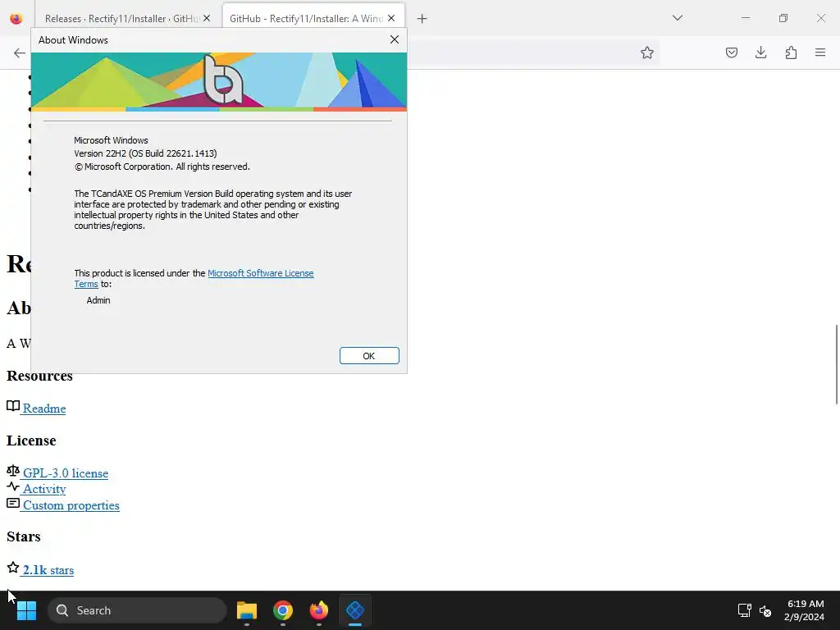Click OK in About Windows dialog
This screenshot has height=630, width=840.
pos(369,356)
